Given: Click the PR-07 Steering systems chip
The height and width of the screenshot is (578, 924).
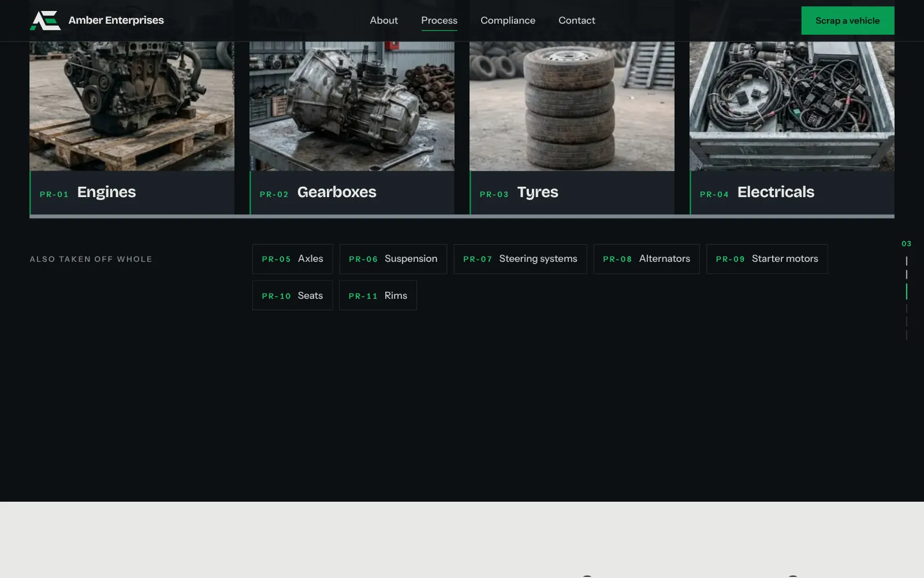Looking at the screenshot, I should 520,259.
